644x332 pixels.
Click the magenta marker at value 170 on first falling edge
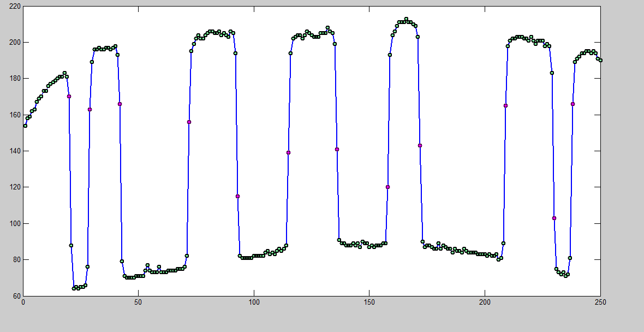[x=69, y=96]
